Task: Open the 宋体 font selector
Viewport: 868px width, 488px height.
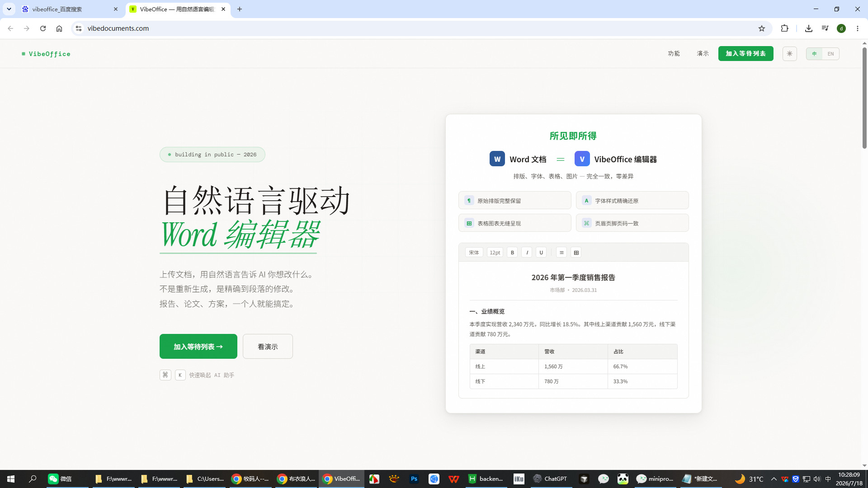Action: (474, 253)
